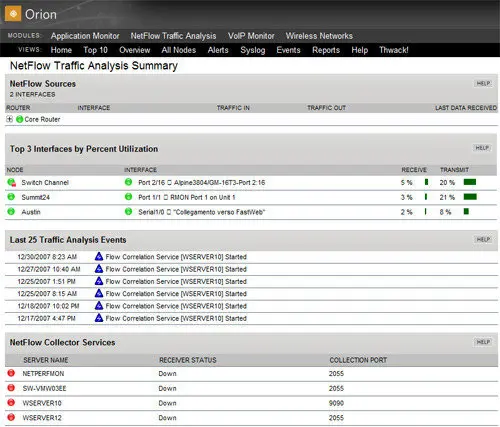
Task: Open Port 1/1 RMON Port interface link
Action: (187, 197)
